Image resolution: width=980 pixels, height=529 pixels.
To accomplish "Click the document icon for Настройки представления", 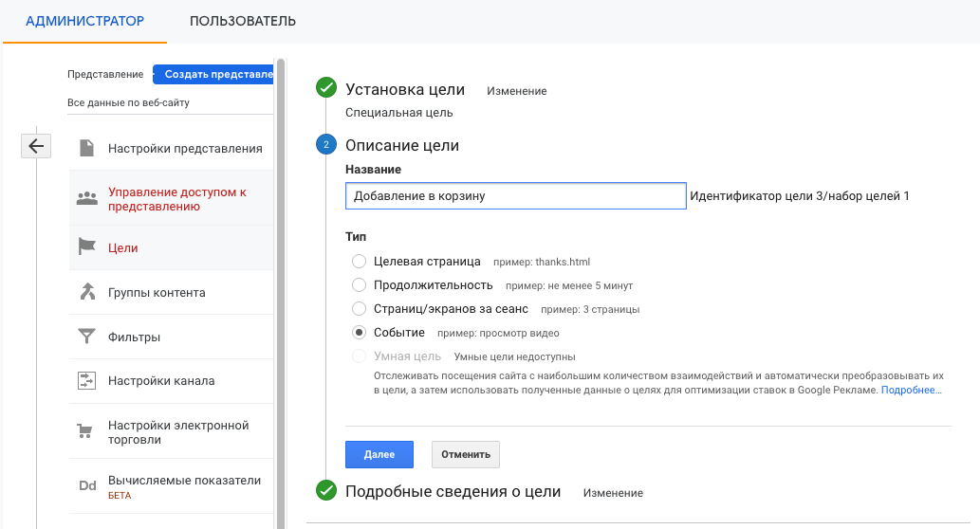I will point(87,148).
